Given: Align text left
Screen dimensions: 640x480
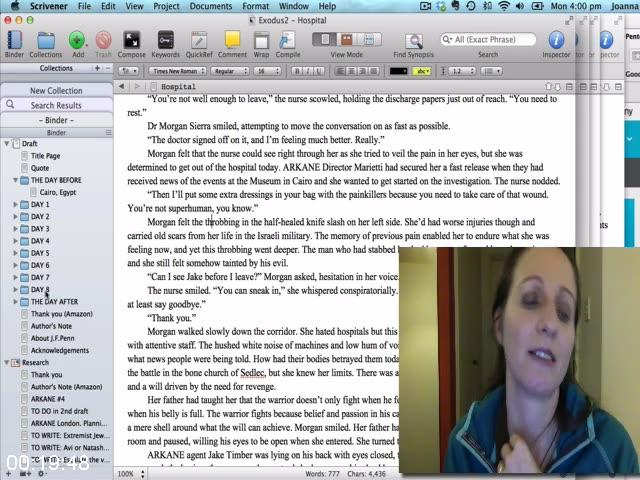Looking at the screenshot, I should pyautogui.click(x=340, y=71).
